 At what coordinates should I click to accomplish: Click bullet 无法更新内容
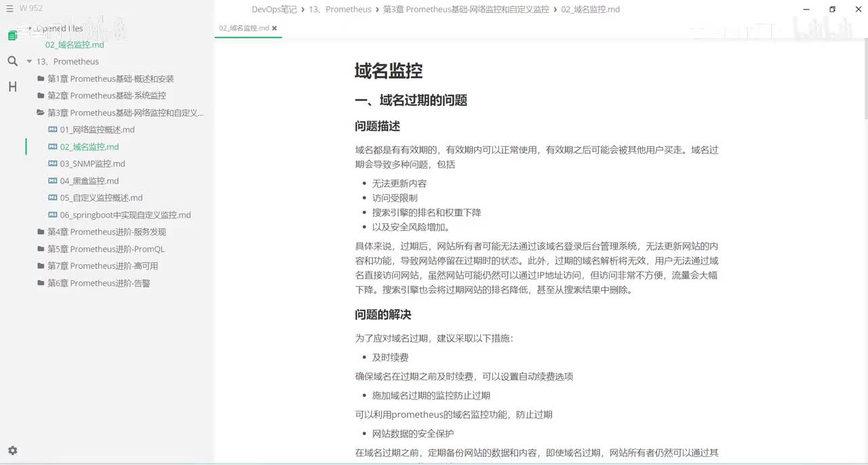(x=399, y=184)
